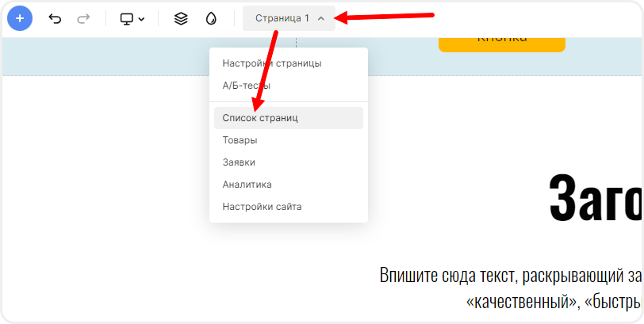This screenshot has height=324, width=644.
Task: Click the Страница 1 dropdown label
Action: point(282,17)
